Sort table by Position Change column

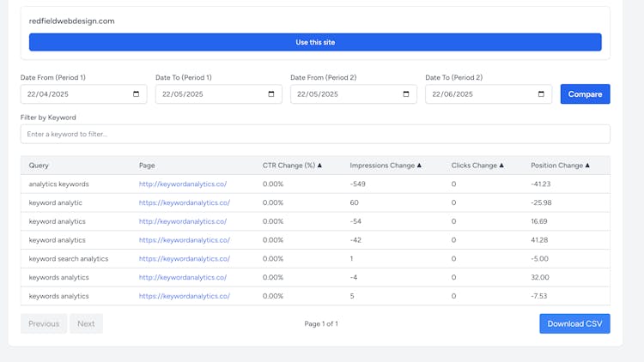(x=558, y=166)
